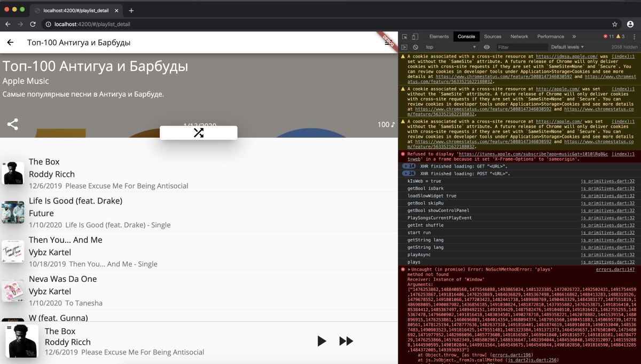This screenshot has width=641, height=364.
Task: Expand the 26 XHR POST messages group
Action: (x=409, y=173)
